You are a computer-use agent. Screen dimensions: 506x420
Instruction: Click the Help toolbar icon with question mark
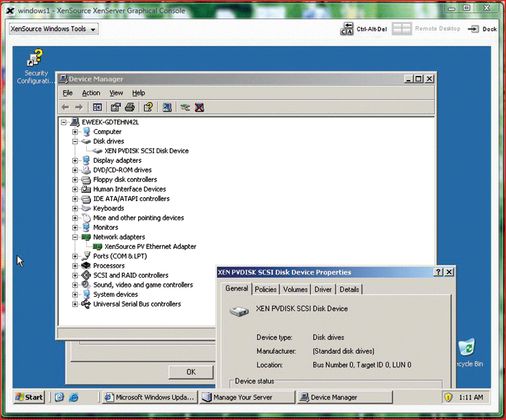click(x=148, y=107)
